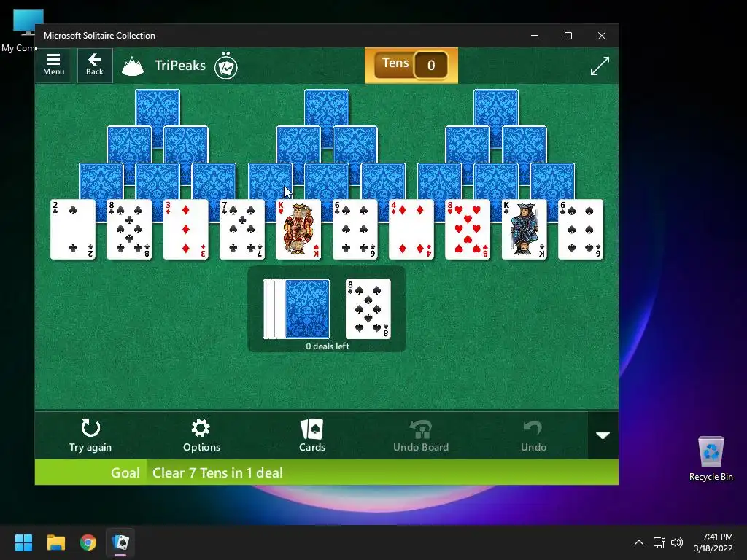Image resolution: width=747 pixels, height=560 pixels.
Task: Maximize the Solitaire Collection window
Action: [x=568, y=36]
